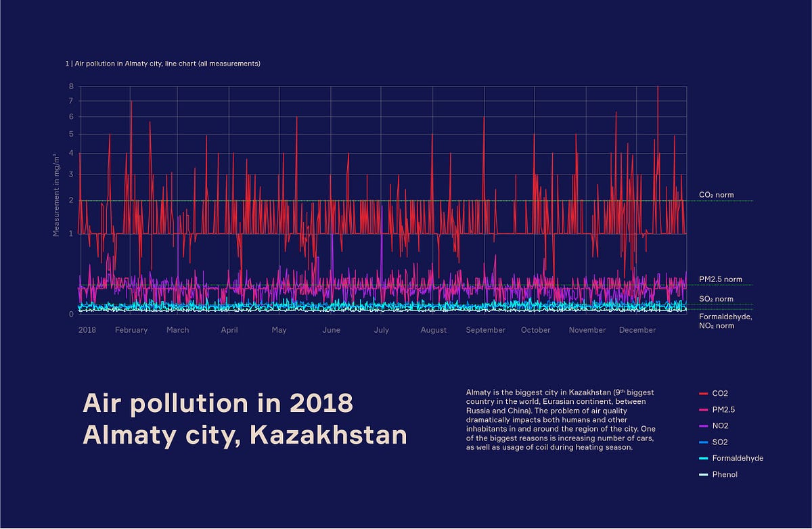812x529 pixels.
Task: Toggle the Phenol series in the legend
Action: pos(725,474)
